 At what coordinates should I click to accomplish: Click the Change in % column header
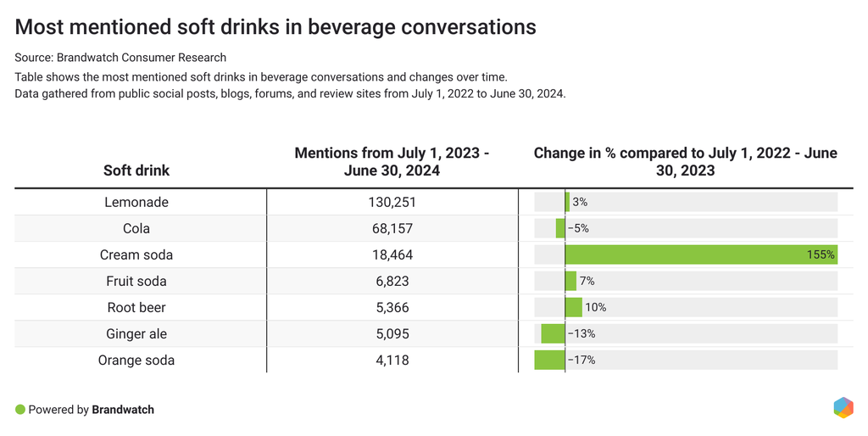[685, 161]
